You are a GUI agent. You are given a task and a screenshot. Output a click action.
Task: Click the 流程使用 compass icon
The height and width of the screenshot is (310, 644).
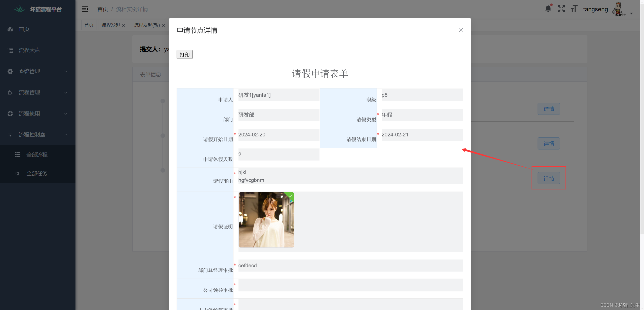point(10,114)
